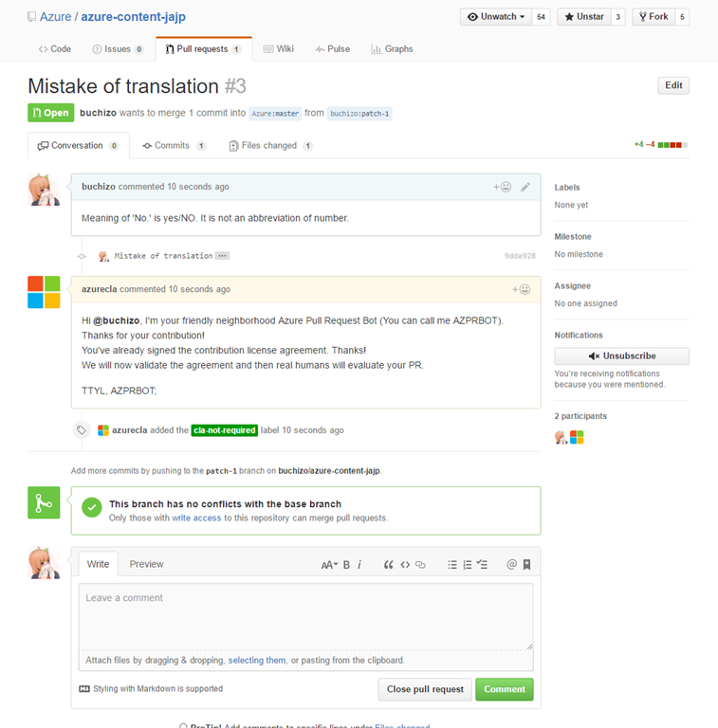Viewport: 718px width, 728px height.
Task: Open the Graphs tab
Action: pyautogui.click(x=392, y=49)
